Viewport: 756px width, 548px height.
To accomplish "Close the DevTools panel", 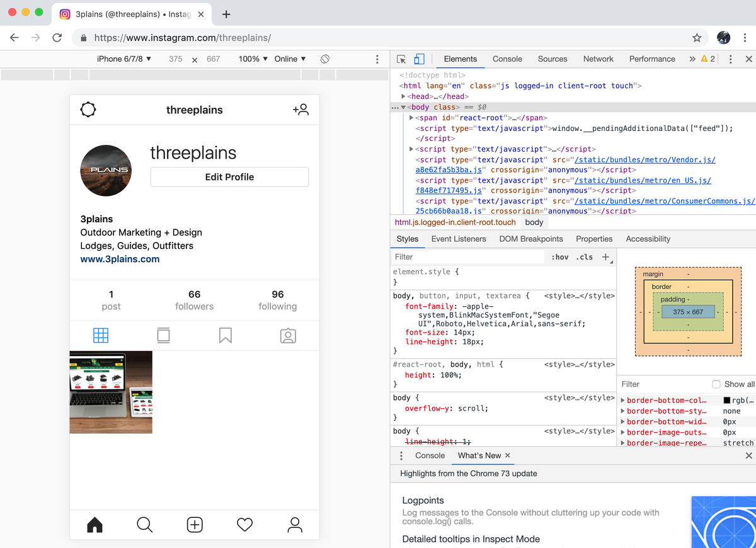I will pos(748,59).
